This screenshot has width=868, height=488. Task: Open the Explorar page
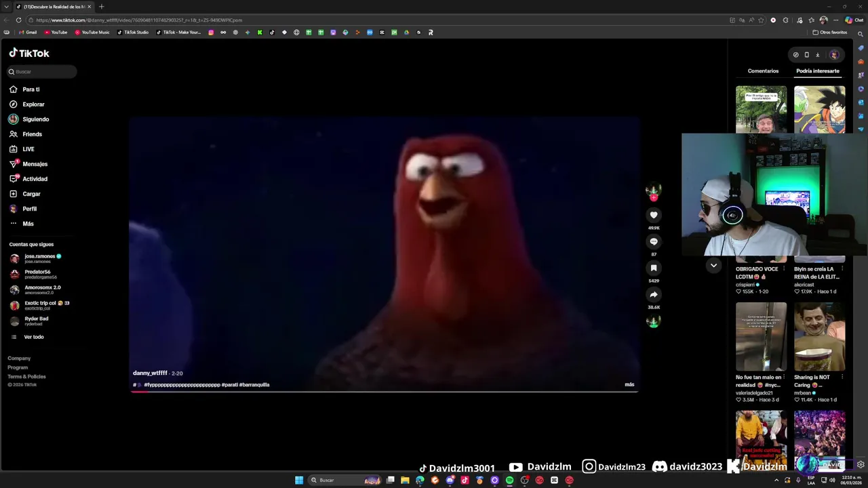coord(27,104)
